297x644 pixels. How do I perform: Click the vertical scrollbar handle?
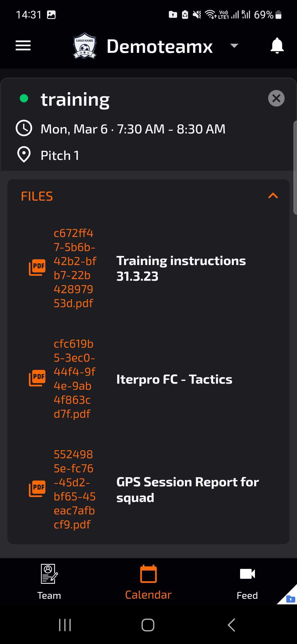click(x=295, y=167)
